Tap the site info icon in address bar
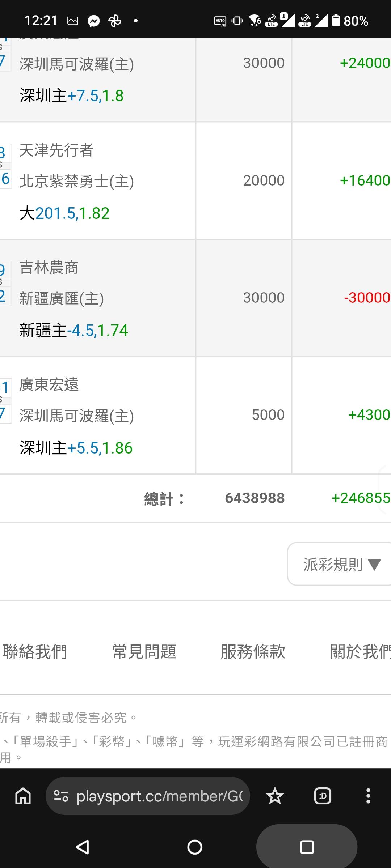The height and width of the screenshot is (868, 391). tap(61, 796)
